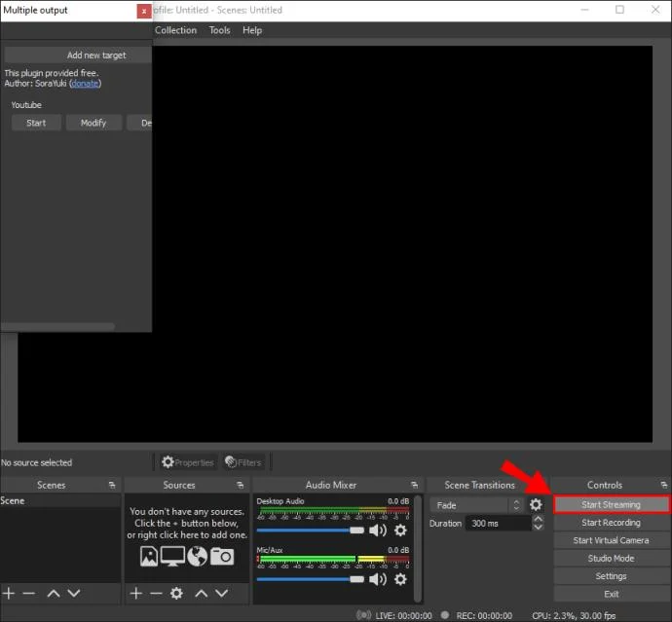Open the Tools menu
This screenshot has width=672, height=622.
219,30
